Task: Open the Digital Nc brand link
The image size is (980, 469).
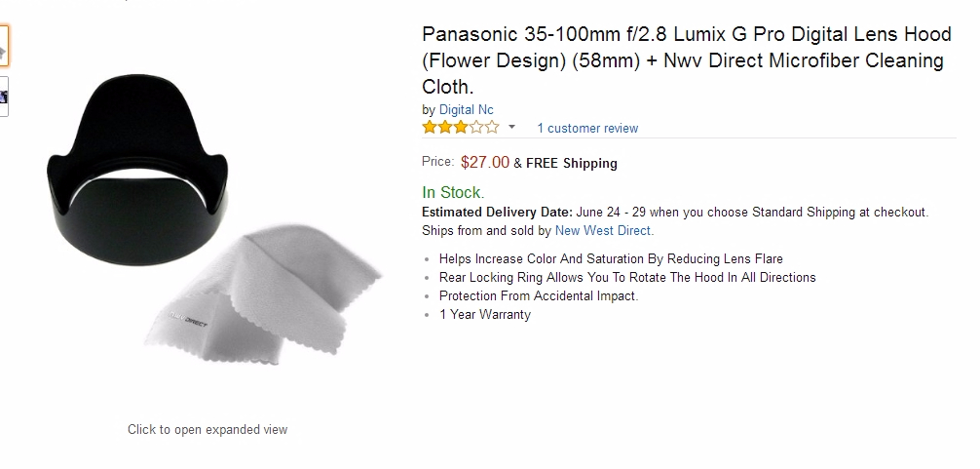Action: click(x=466, y=109)
